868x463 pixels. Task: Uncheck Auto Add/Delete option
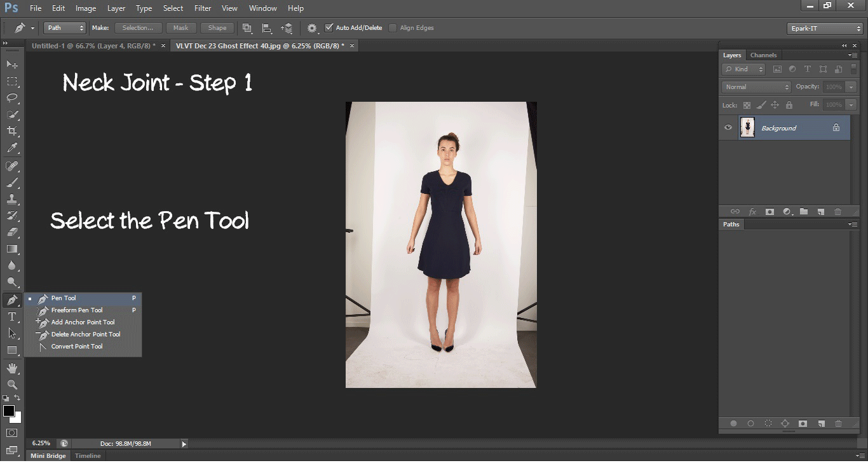329,27
